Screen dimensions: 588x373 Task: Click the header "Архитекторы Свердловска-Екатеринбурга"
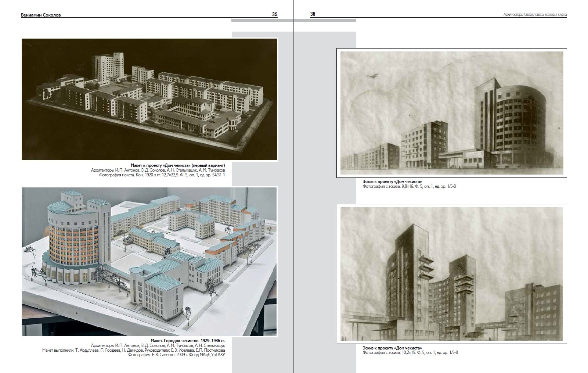(x=535, y=15)
